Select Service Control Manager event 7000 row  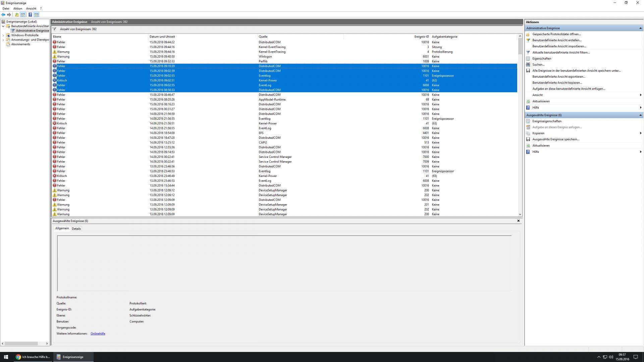(284, 157)
